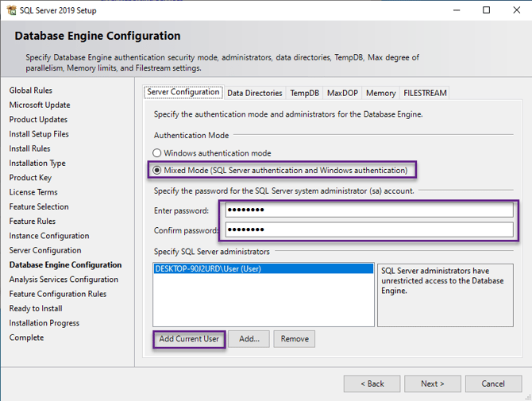Switch to the MaxDOP tab
Viewport: 532px width, 401px height.
click(342, 93)
